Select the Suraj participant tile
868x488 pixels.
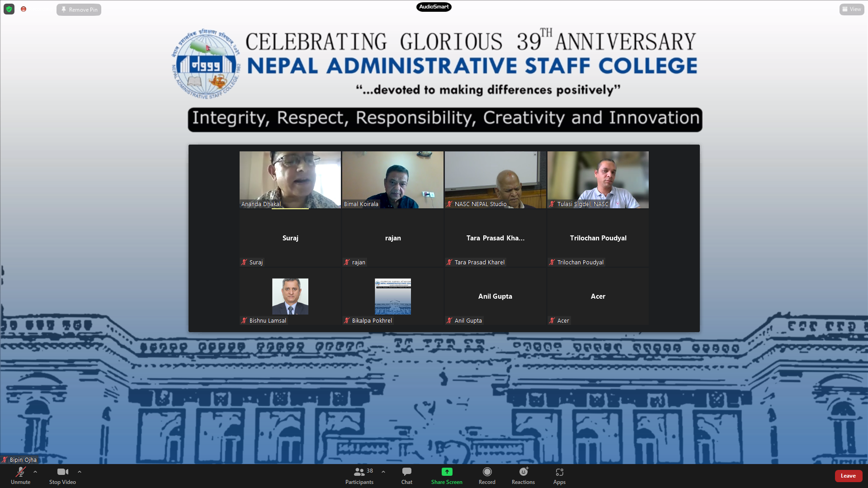tap(290, 238)
